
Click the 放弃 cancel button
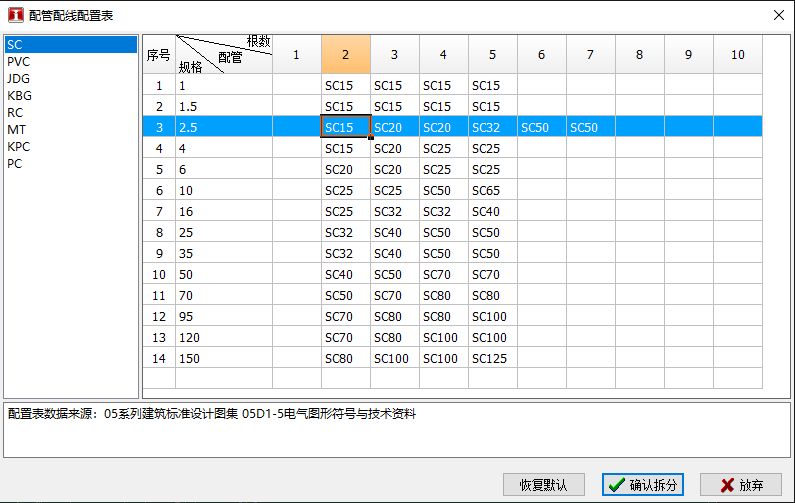click(740, 485)
